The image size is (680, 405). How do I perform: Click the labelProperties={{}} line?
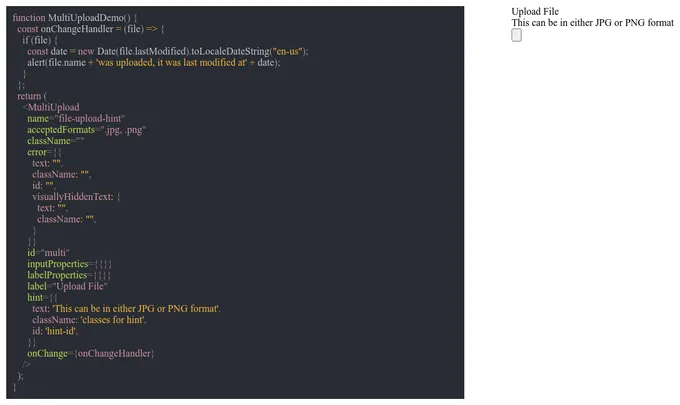point(69,275)
